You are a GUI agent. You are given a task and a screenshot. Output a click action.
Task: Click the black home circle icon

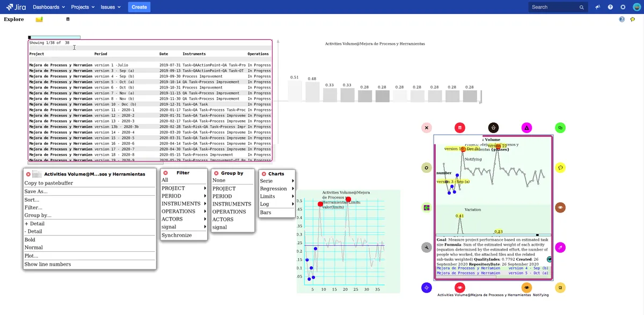(494, 128)
